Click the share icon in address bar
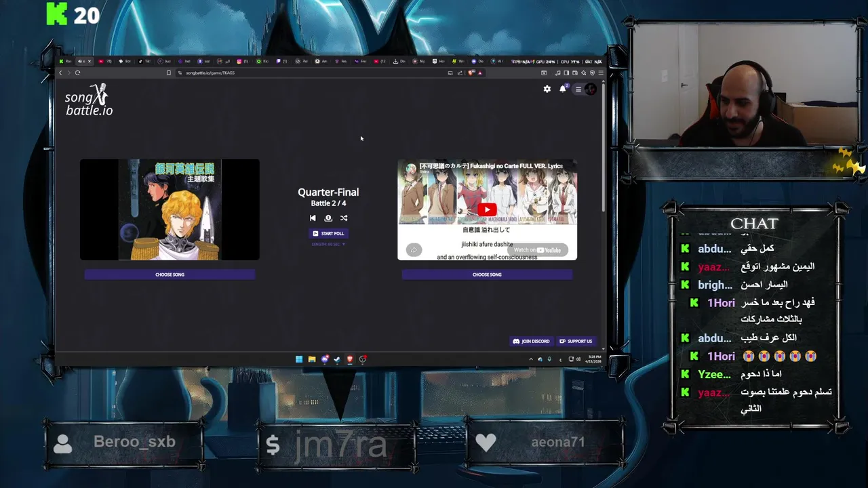The height and width of the screenshot is (488, 868). pos(460,73)
